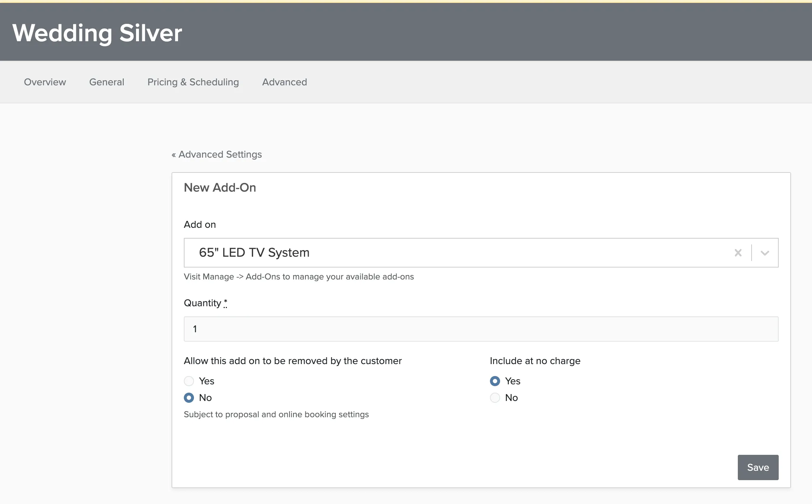Viewport: 812px width, 504px height.
Task: Clear the selected 65" LED TV System add-on
Action: point(738,253)
